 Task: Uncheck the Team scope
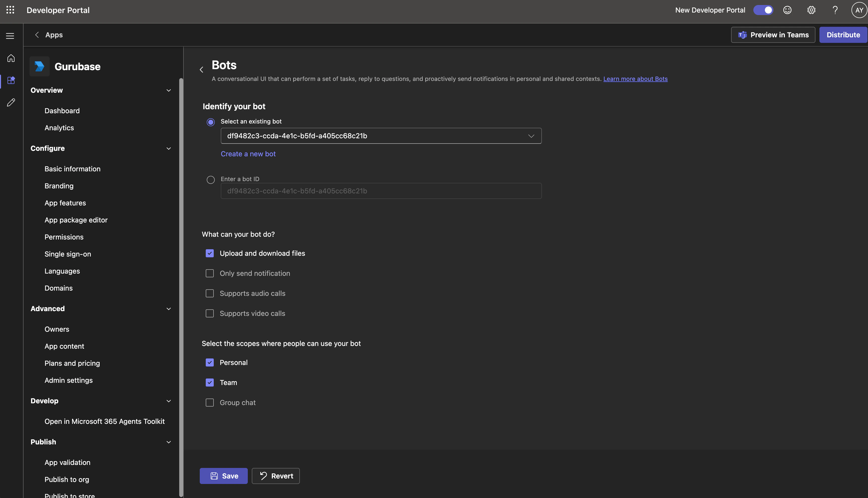(209, 382)
